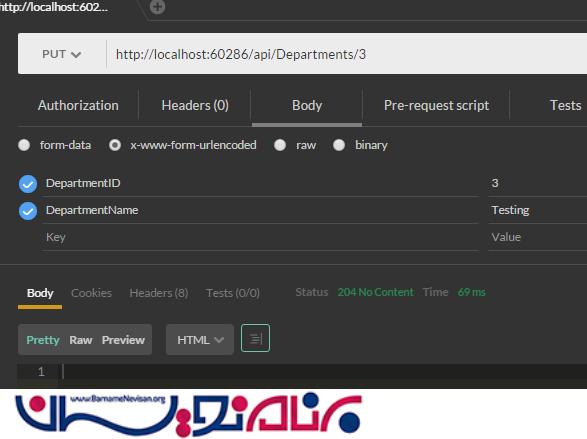Open response Headers (8) tab
This screenshot has width=587, height=439.
[159, 293]
